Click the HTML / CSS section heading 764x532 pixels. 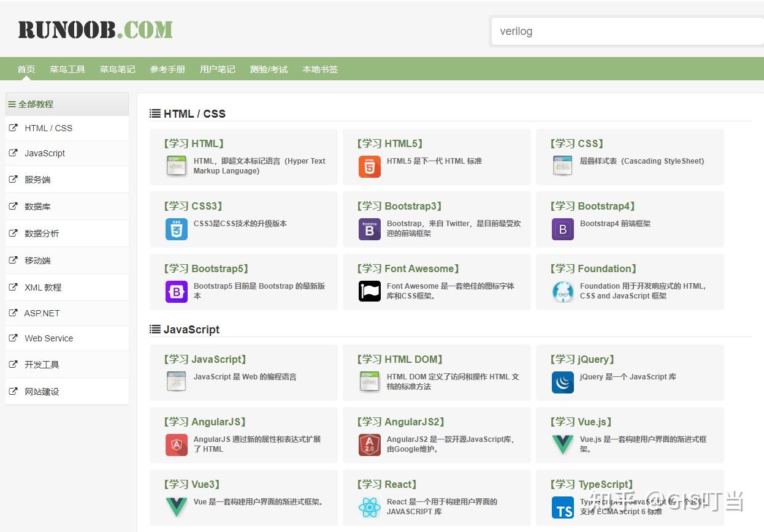click(x=194, y=113)
